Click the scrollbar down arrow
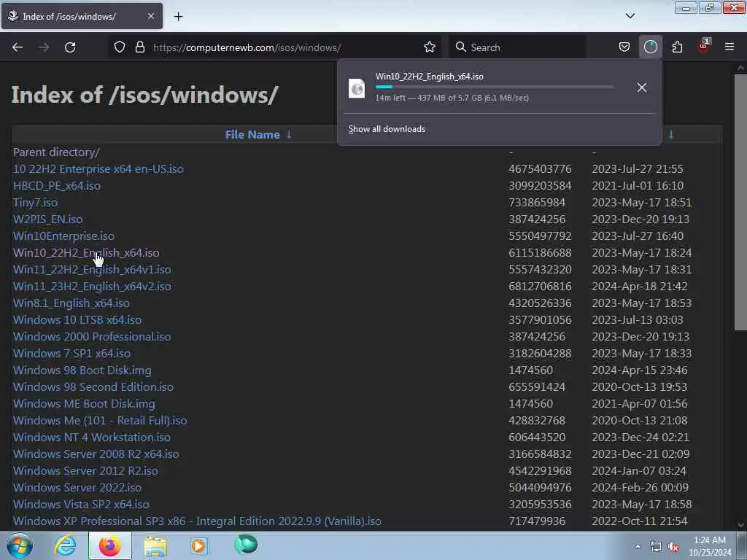 click(x=740, y=525)
